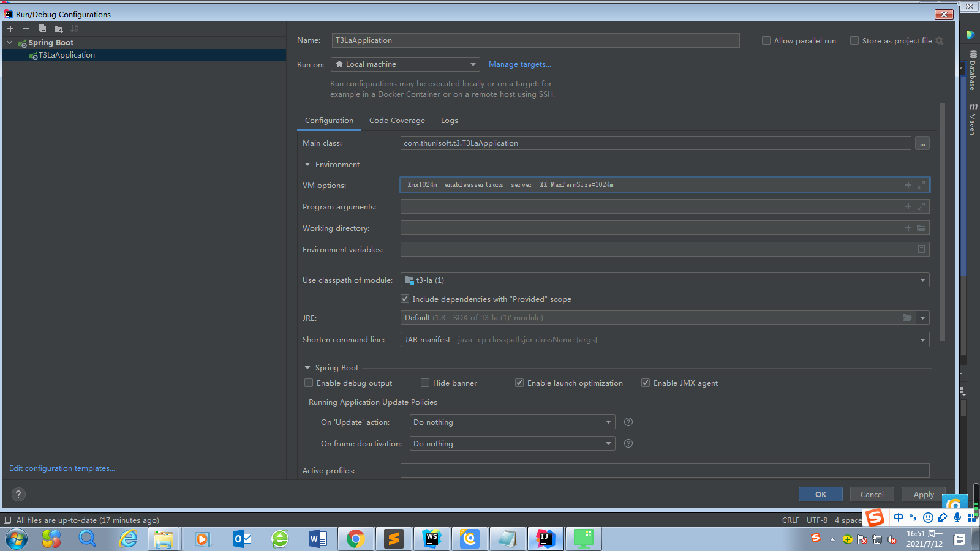The width and height of the screenshot is (980, 551).
Task: Click Sogou voice input microphone
Action: click(957, 517)
